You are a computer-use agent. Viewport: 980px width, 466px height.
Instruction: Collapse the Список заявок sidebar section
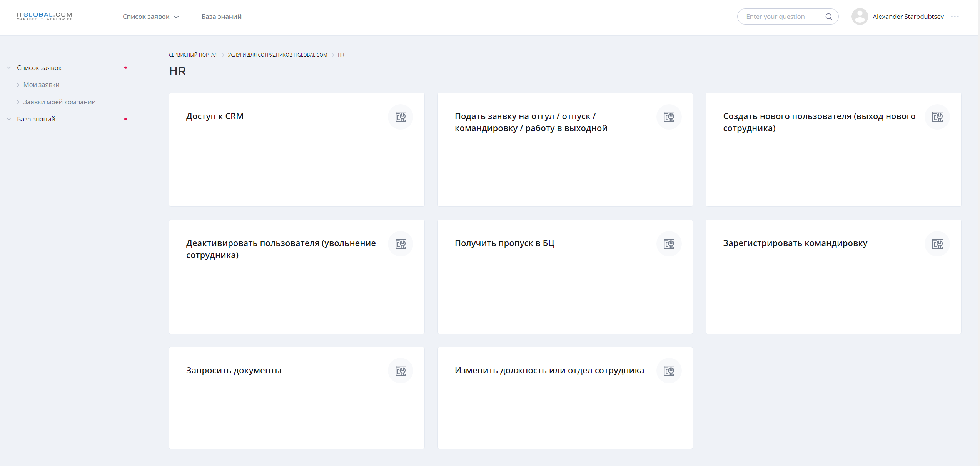[9, 68]
